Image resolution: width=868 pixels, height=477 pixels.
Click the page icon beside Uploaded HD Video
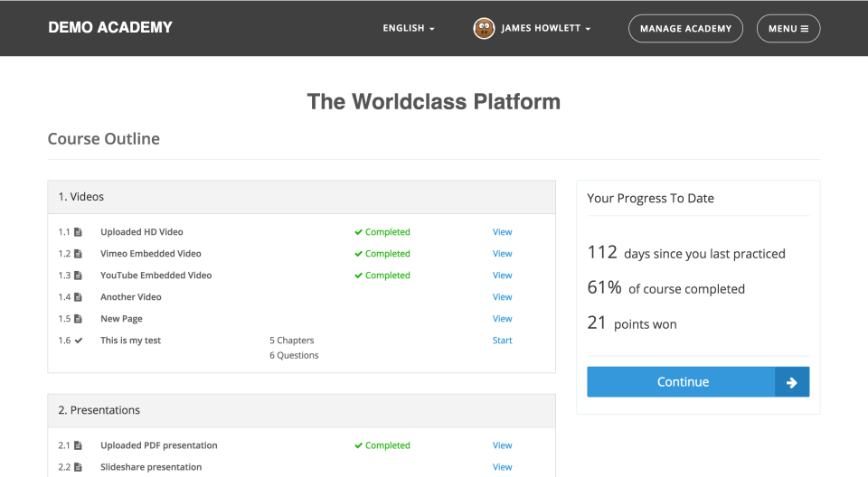78,232
